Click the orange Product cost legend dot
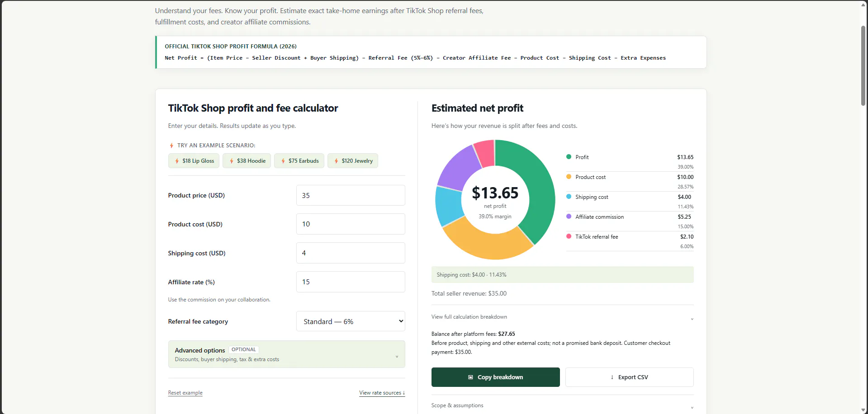Screen dimensions: 868x414 tap(569, 177)
